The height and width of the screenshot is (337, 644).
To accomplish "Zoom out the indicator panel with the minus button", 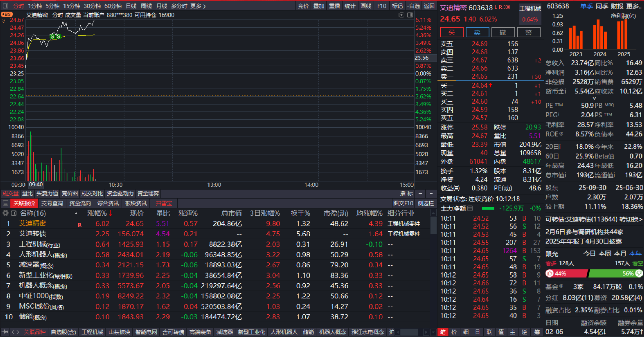I will [431, 194].
